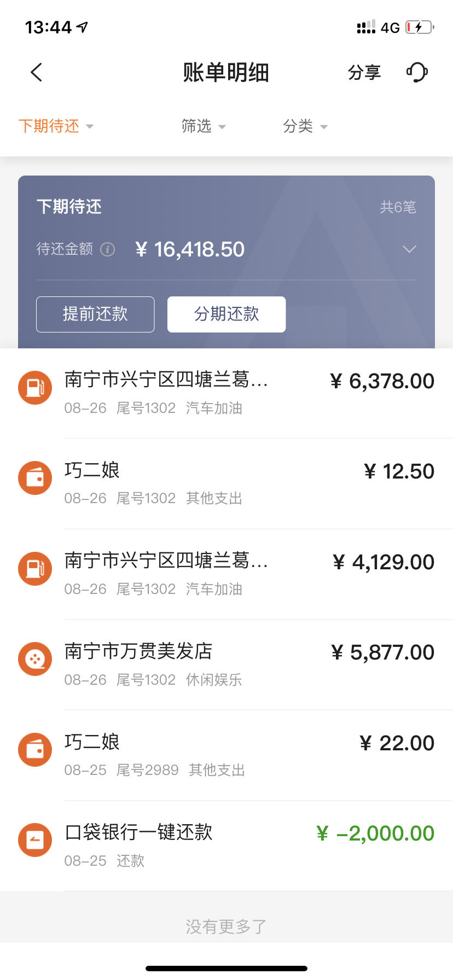453x980 pixels.
Task: Tap the info icon beside 待还金额
Action: click(x=108, y=249)
